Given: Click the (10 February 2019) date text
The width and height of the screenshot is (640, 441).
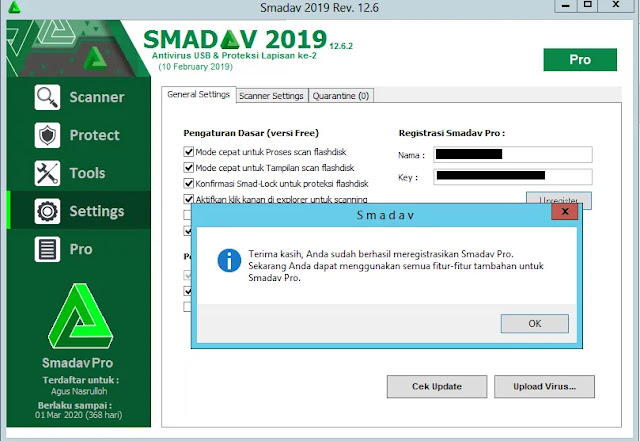Looking at the screenshot, I should [x=196, y=67].
